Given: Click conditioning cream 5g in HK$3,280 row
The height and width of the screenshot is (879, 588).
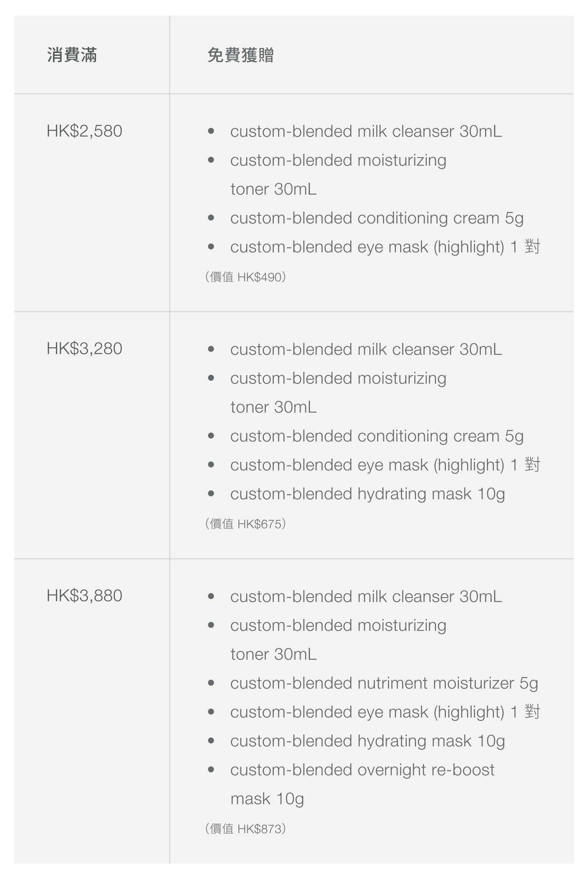Looking at the screenshot, I should tap(376, 436).
